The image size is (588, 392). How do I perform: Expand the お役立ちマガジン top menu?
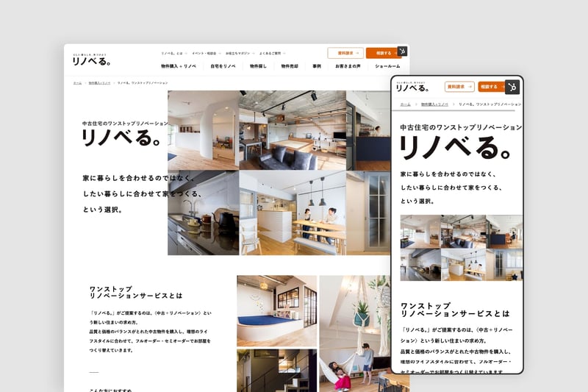pos(240,53)
